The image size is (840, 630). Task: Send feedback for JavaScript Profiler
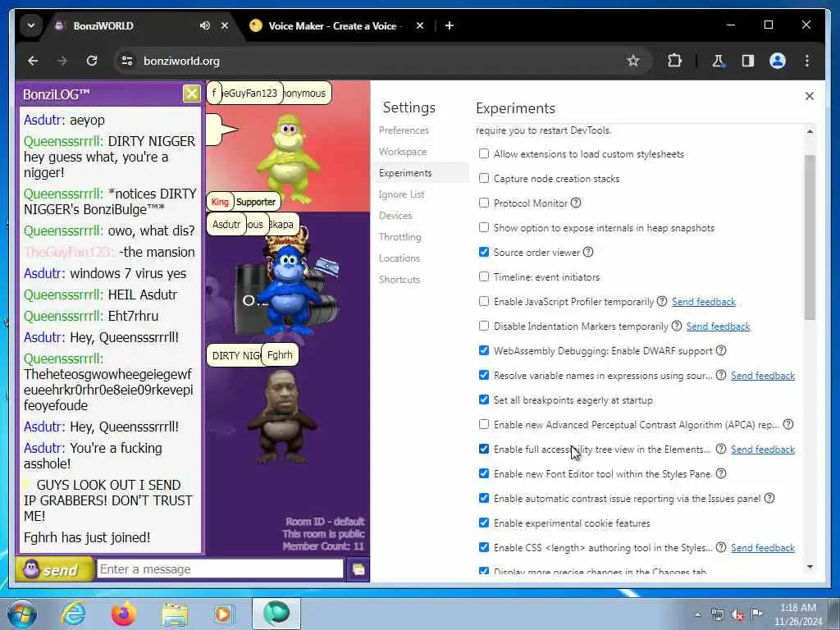click(704, 302)
